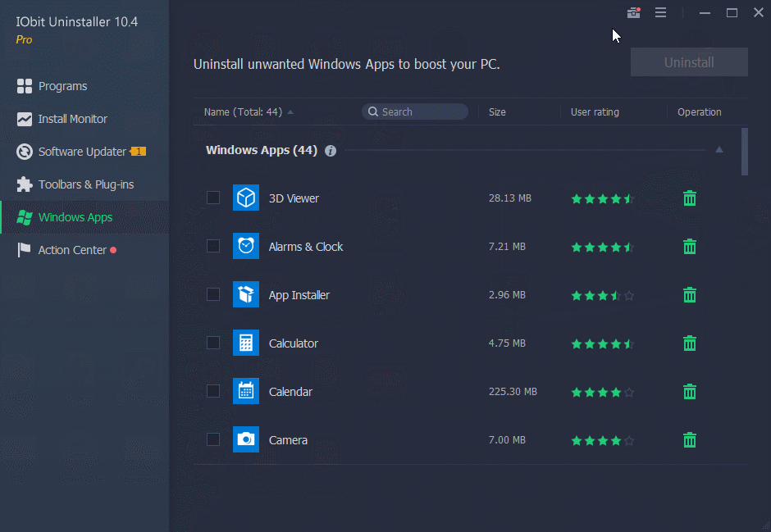Check the Alarms & Clock checkbox
This screenshot has height=532, width=771.
pos(213,246)
